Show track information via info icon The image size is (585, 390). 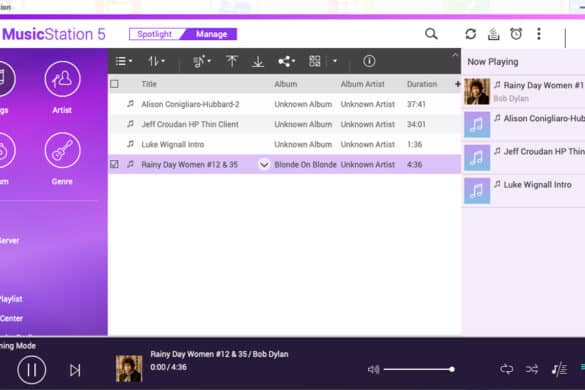369,61
